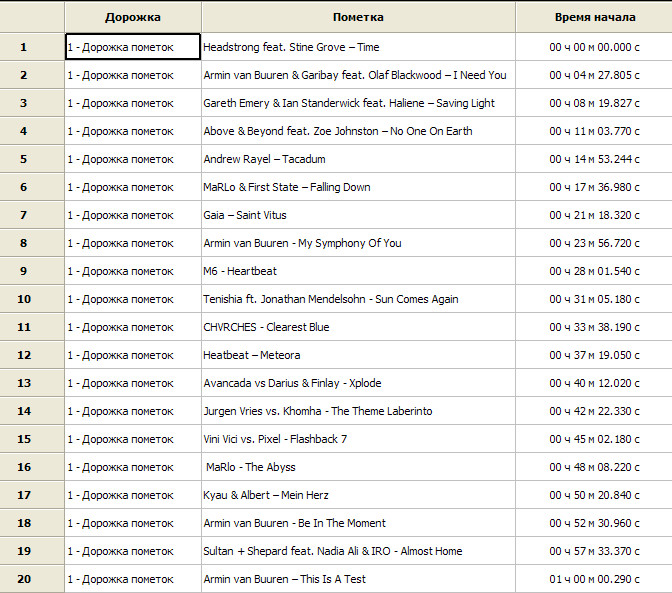Click start time 00 ч 33 м 38.190 с
The width and height of the screenshot is (672, 593).
click(x=594, y=327)
